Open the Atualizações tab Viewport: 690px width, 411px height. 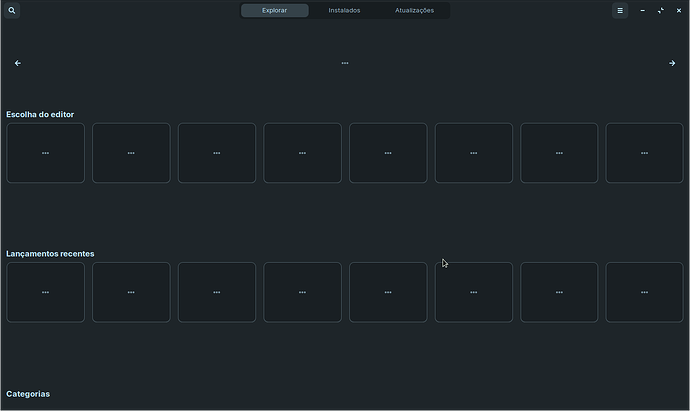414,10
